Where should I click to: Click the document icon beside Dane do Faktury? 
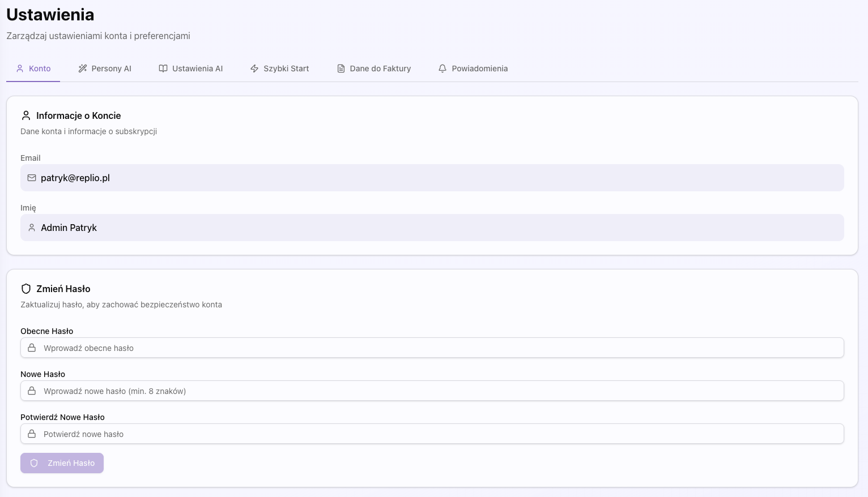[x=341, y=68]
